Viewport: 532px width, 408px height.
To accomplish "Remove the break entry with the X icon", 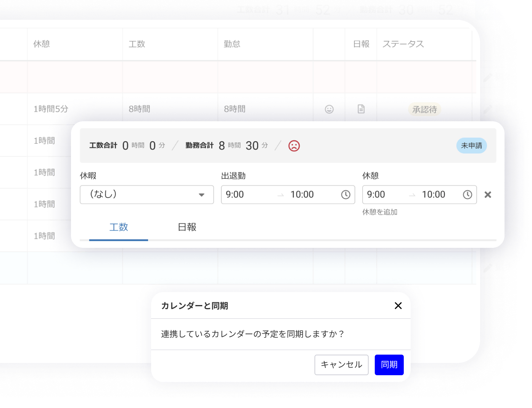I will (487, 195).
